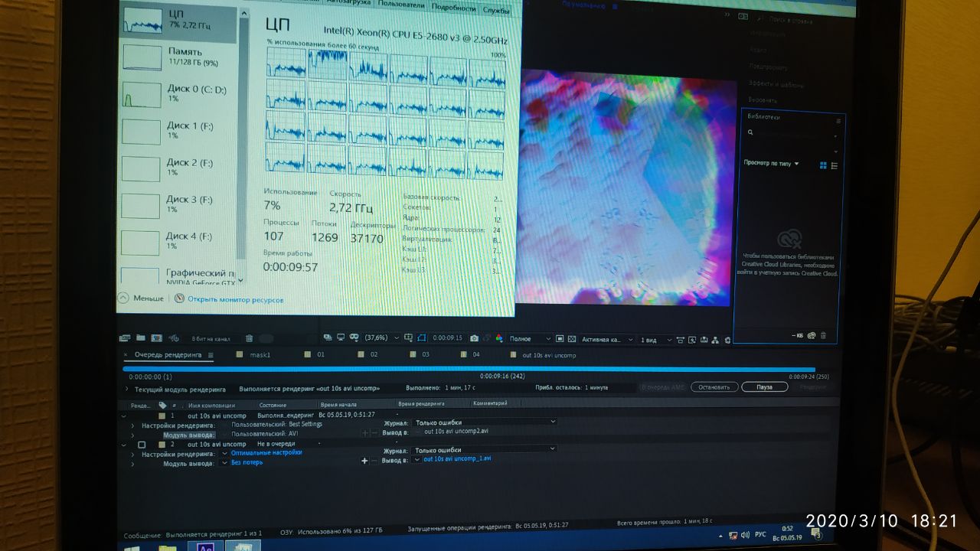Open the Windows Start button
980x551 pixels.
coord(132,547)
